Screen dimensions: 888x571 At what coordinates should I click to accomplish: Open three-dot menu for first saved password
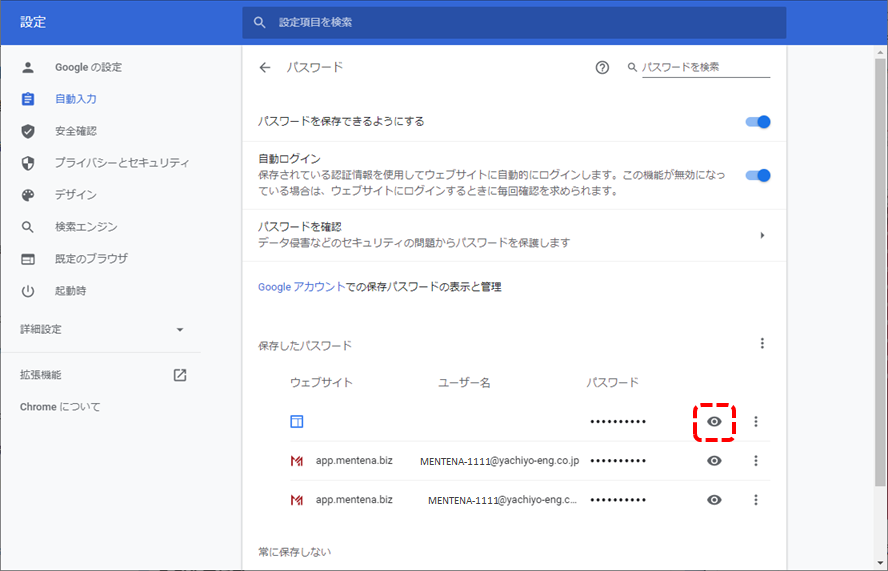pyautogui.click(x=756, y=422)
